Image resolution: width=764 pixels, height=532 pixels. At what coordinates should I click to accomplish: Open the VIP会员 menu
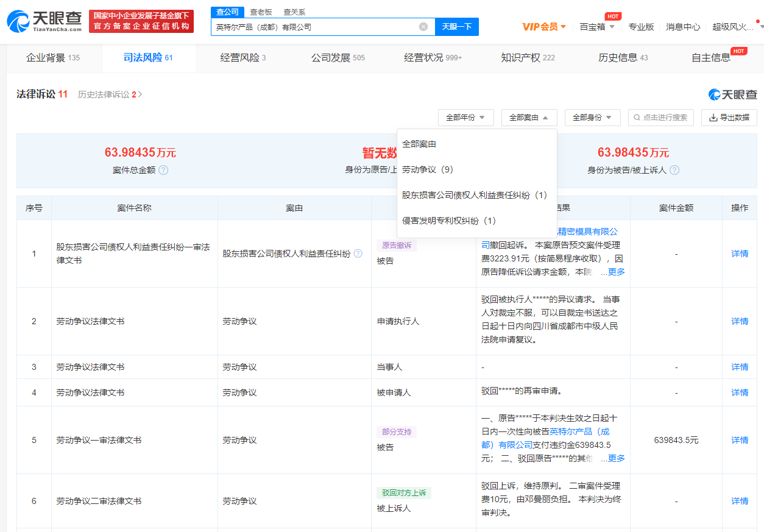pos(544,27)
